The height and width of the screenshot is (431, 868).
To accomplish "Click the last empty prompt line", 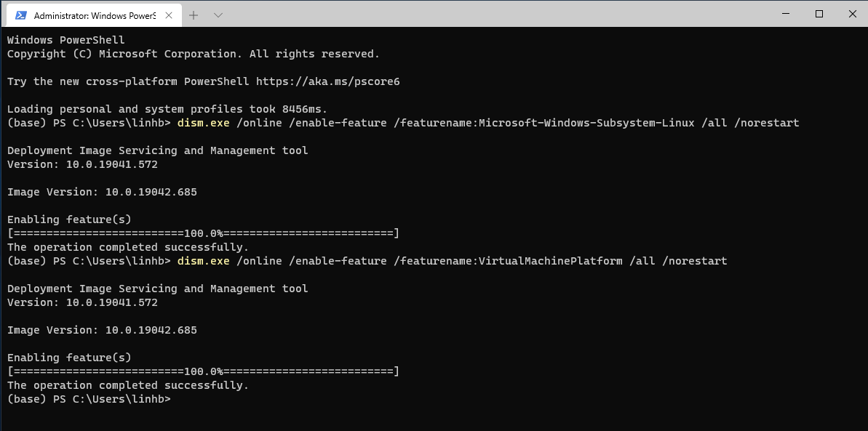I will [x=89, y=399].
